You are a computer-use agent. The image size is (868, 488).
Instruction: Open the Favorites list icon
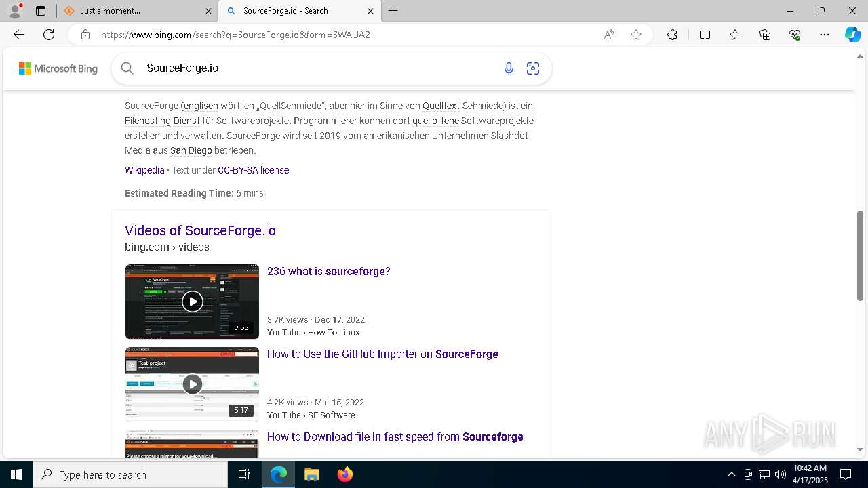(735, 35)
